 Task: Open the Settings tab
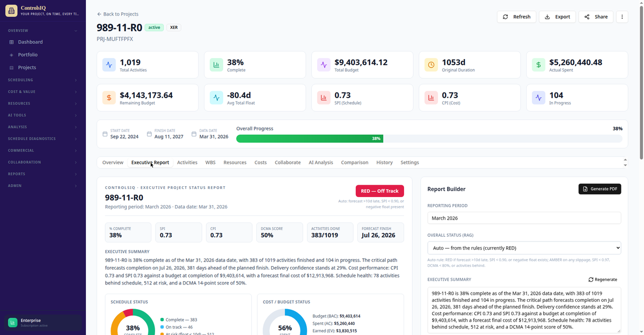pyautogui.click(x=410, y=162)
